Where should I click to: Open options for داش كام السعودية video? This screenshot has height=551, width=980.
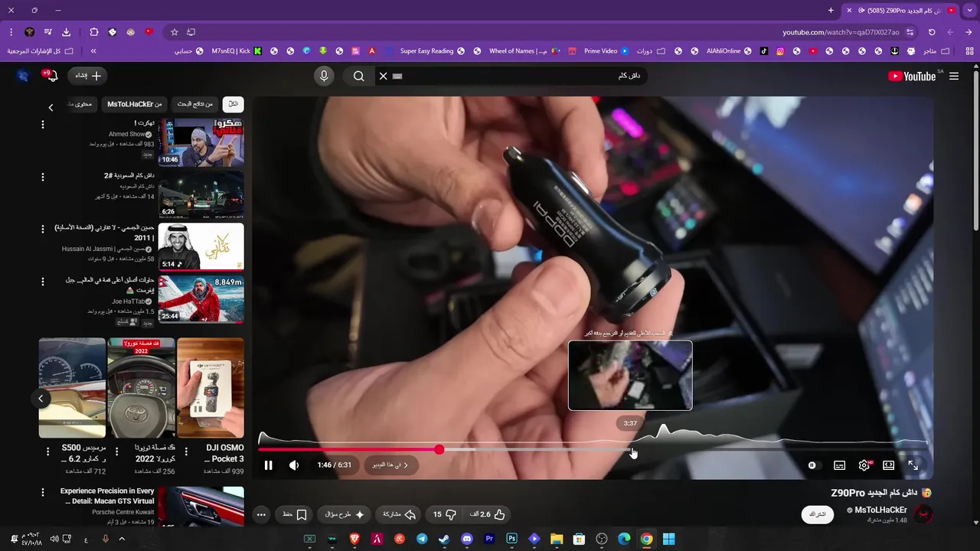click(43, 177)
